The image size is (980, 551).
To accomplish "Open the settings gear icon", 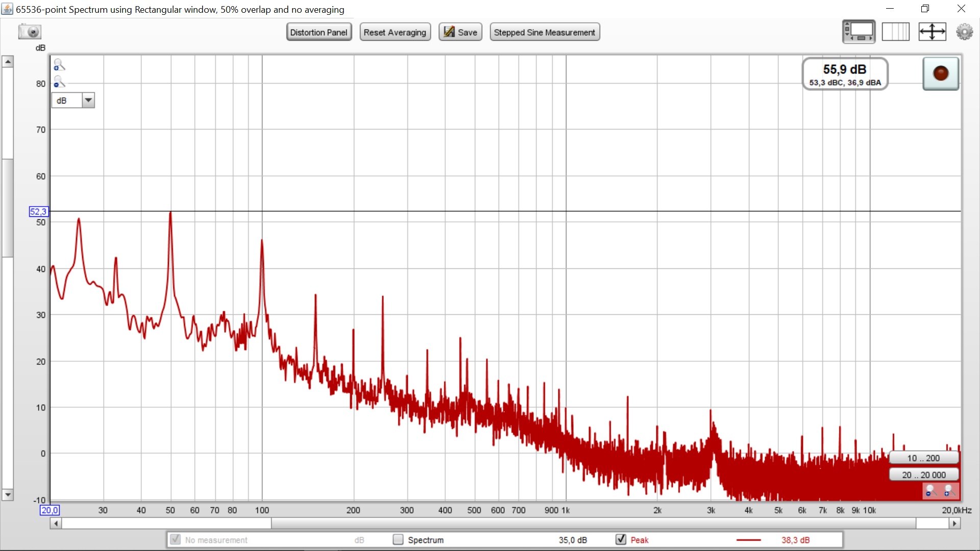I will coord(964,32).
